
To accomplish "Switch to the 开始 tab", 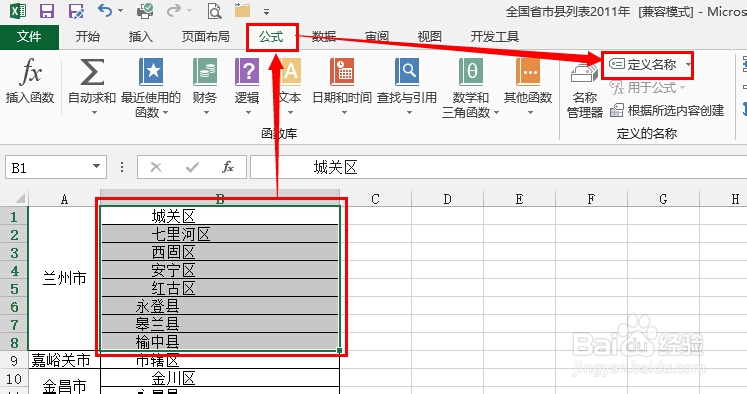I will [88, 37].
